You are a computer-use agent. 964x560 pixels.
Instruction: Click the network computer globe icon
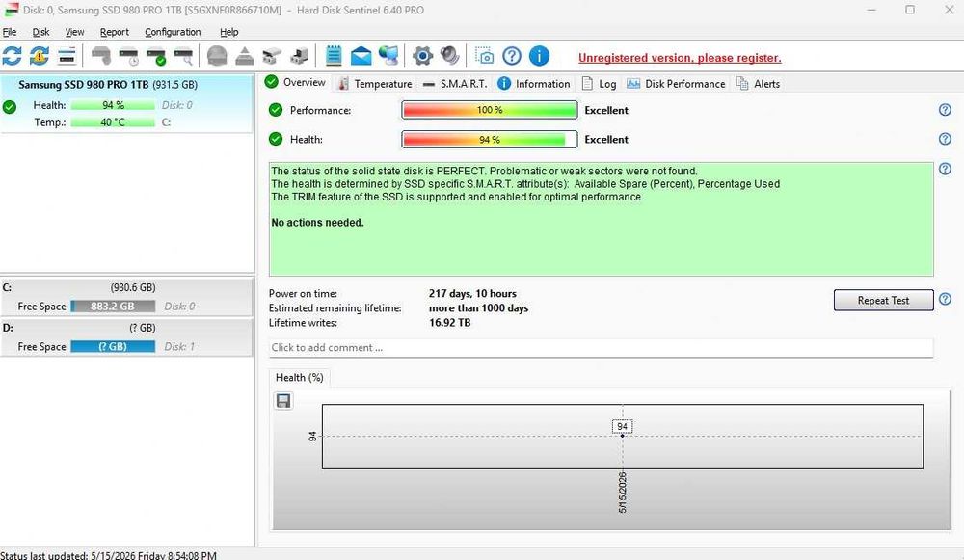pyautogui.click(x=388, y=56)
